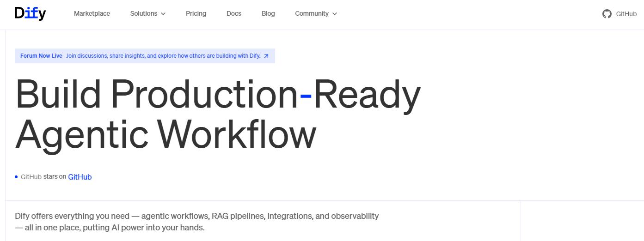Click the Dify logo
The height and width of the screenshot is (241, 644).
pyautogui.click(x=30, y=13)
